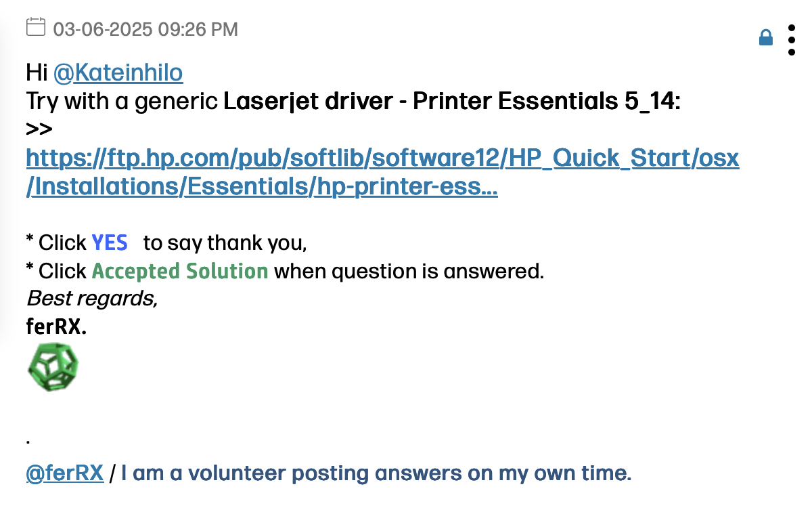Click the 'to say thank you' text
Viewport: 812px width, 512px height.
click(225, 242)
